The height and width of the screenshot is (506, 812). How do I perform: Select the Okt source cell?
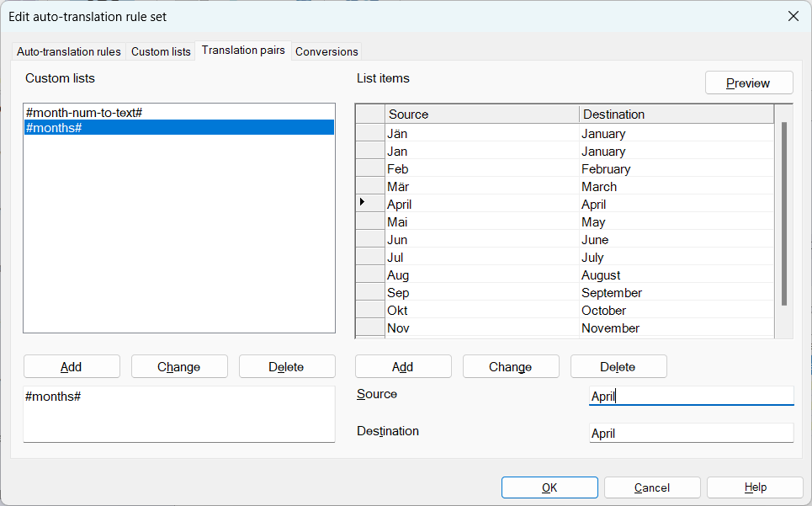[481, 310]
